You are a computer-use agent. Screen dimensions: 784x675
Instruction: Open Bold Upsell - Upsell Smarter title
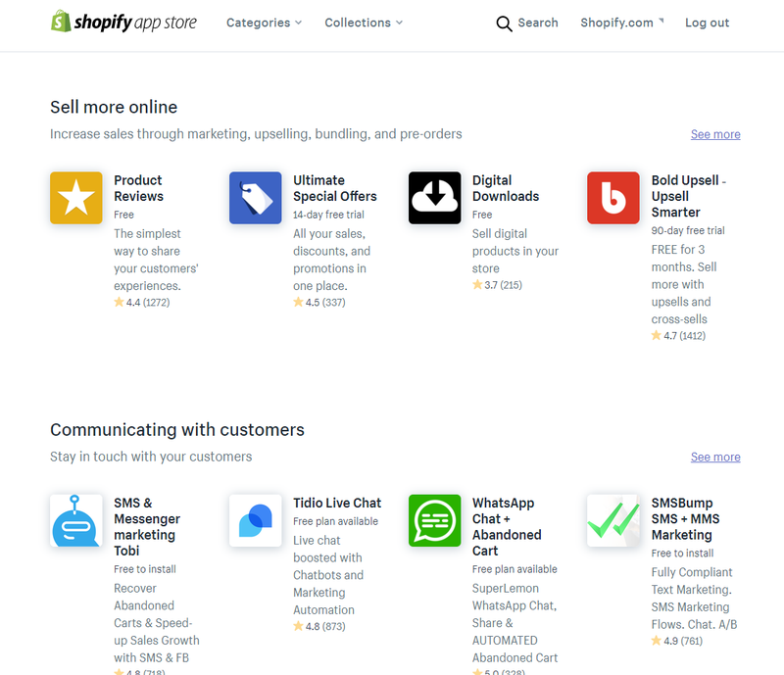(x=689, y=196)
